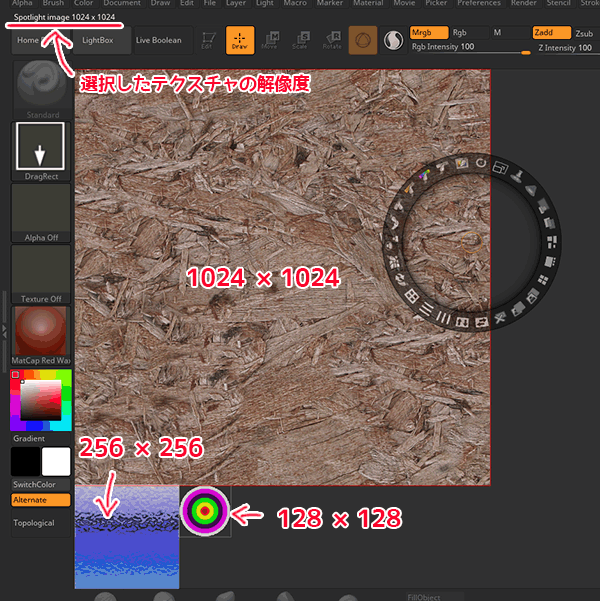Click the hue rainbow icon on Spotlight dial
The image size is (600, 601).
click(x=424, y=176)
